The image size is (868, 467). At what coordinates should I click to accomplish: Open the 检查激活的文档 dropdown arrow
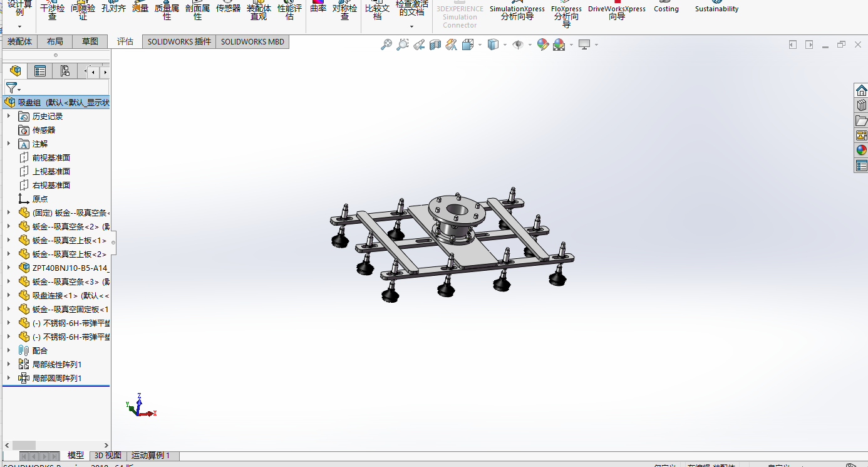coord(411,26)
